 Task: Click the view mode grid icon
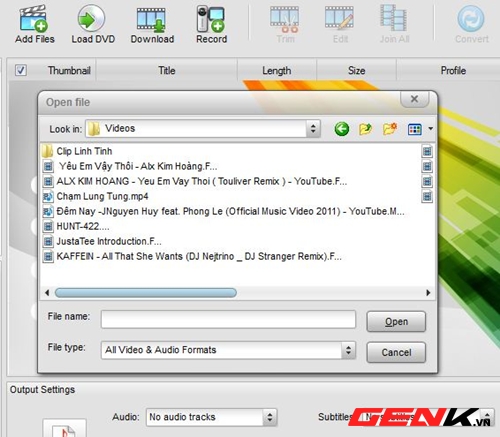point(415,129)
